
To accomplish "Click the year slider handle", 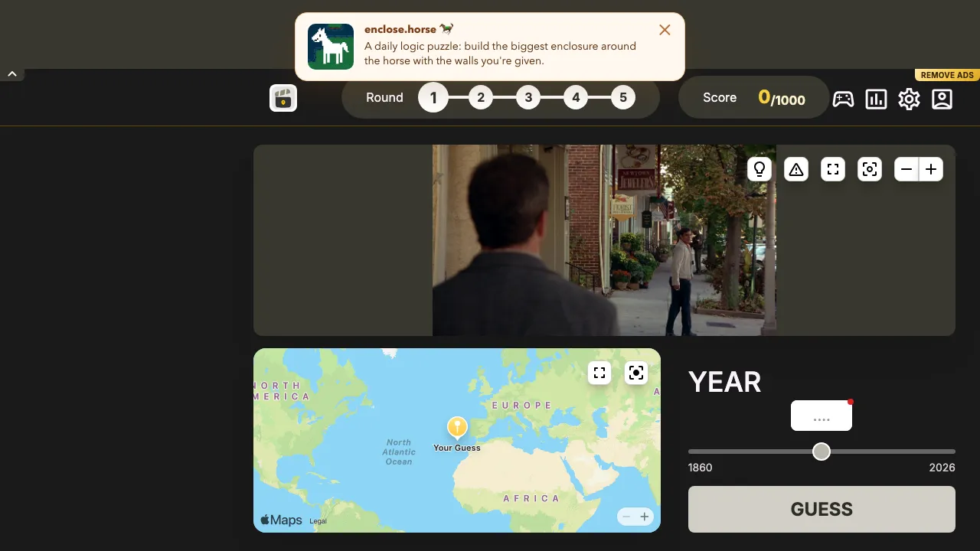I will (822, 452).
